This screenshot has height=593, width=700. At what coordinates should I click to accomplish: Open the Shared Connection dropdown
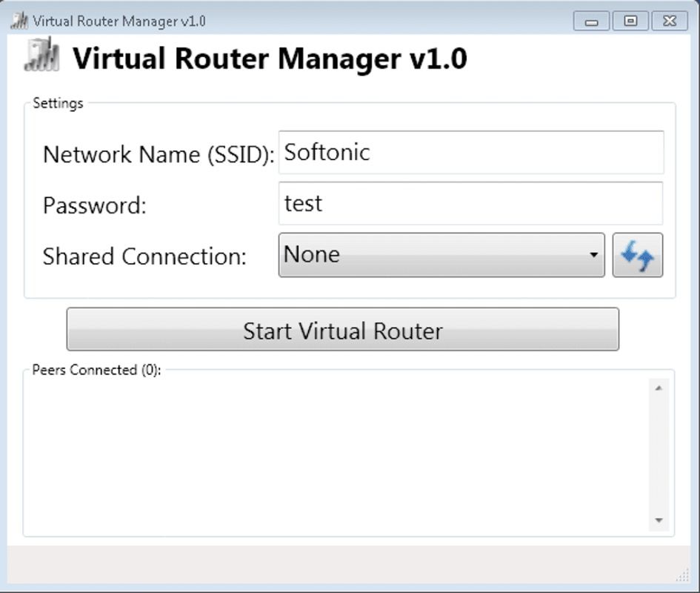[x=441, y=255]
